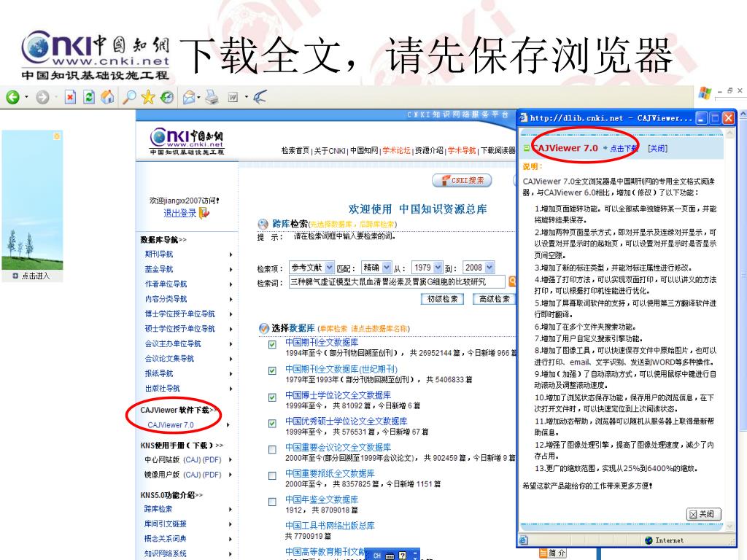Image resolution: width=747 pixels, height=560 pixels.
Task: Open the History clock icon
Action: [167, 97]
